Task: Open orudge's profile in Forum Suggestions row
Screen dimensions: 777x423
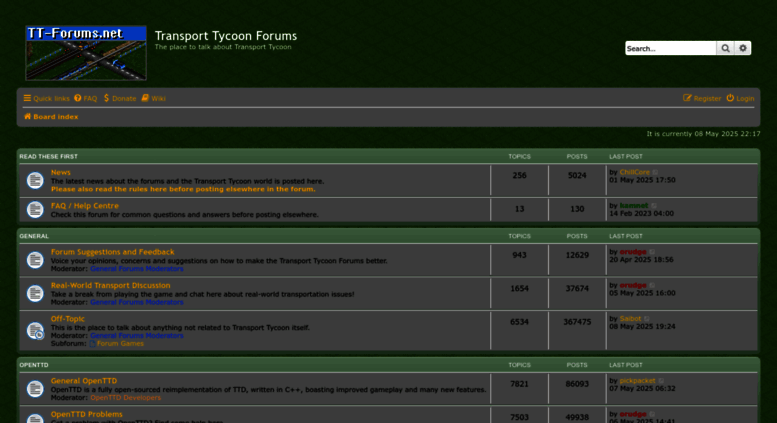Action: coord(633,252)
